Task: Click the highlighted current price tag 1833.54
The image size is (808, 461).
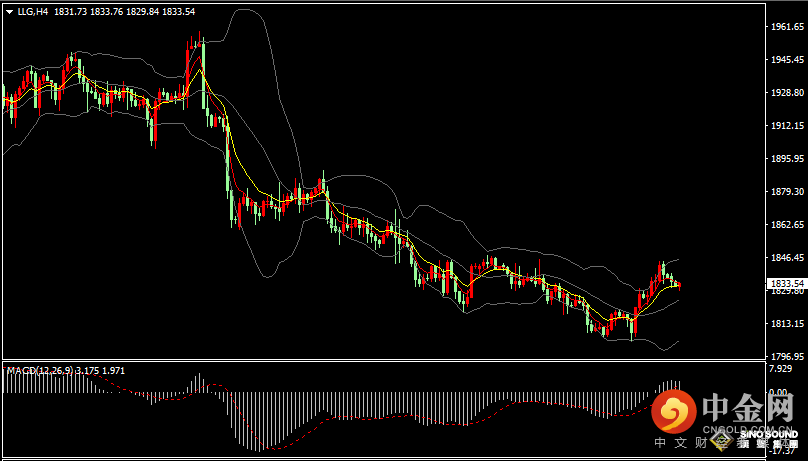Action: pyautogui.click(x=786, y=284)
